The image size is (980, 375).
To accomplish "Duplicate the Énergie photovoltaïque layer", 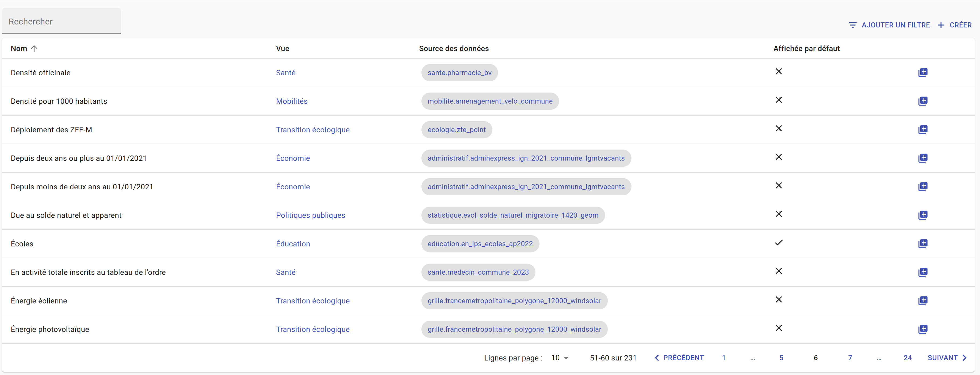I will click(923, 329).
